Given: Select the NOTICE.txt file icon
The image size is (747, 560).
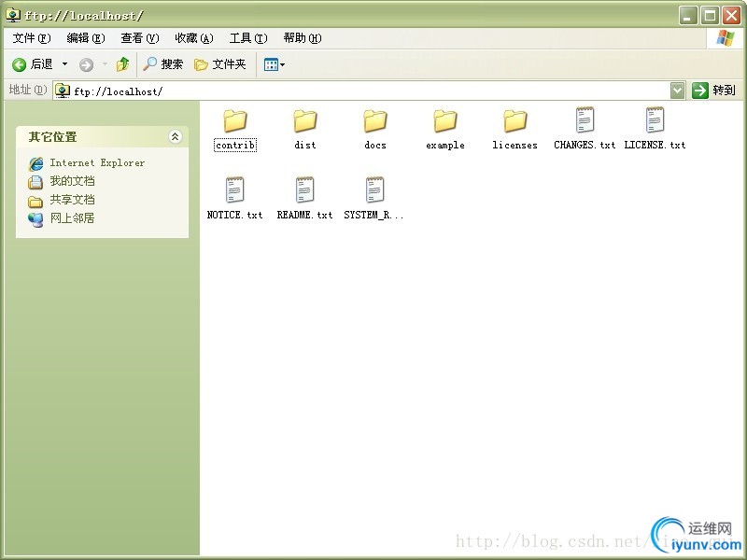Looking at the screenshot, I should click(235, 189).
